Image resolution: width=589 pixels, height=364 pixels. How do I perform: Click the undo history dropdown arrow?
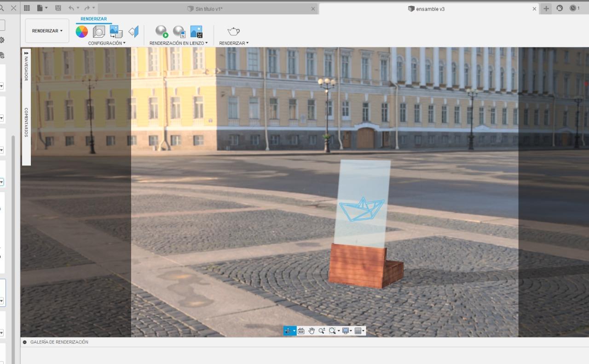[x=79, y=8]
